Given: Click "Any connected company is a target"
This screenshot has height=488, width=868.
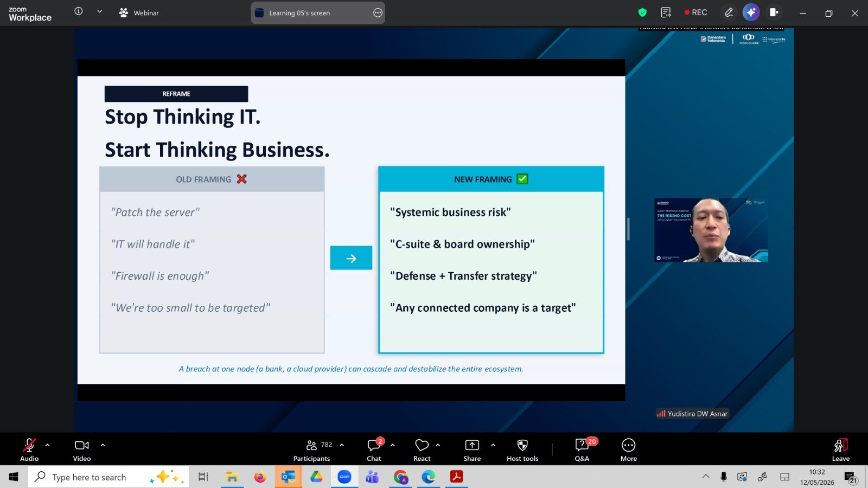Looking at the screenshot, I should pos(483,308).
